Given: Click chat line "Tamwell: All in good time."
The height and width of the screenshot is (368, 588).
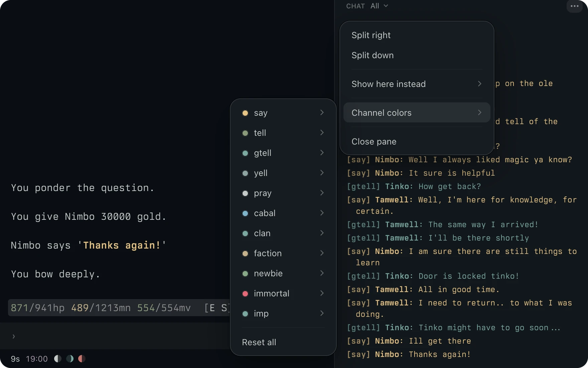Looking at the screenshot, I should point(423,289).
